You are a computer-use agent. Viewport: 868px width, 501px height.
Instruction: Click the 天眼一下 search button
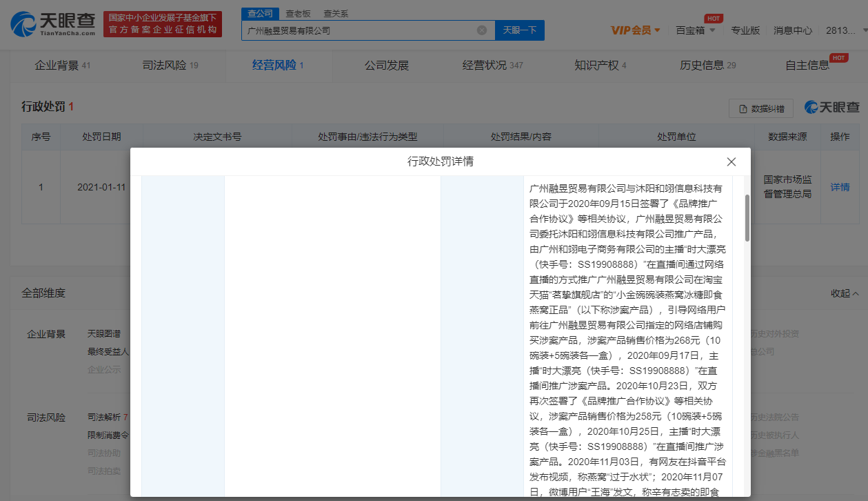[x=519, y=30]
